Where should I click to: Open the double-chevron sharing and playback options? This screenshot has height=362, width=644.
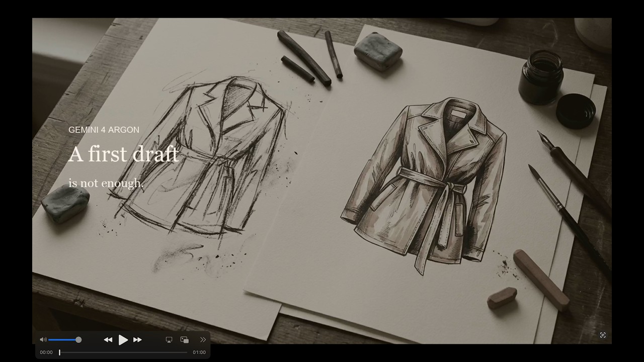click(203, 340)
